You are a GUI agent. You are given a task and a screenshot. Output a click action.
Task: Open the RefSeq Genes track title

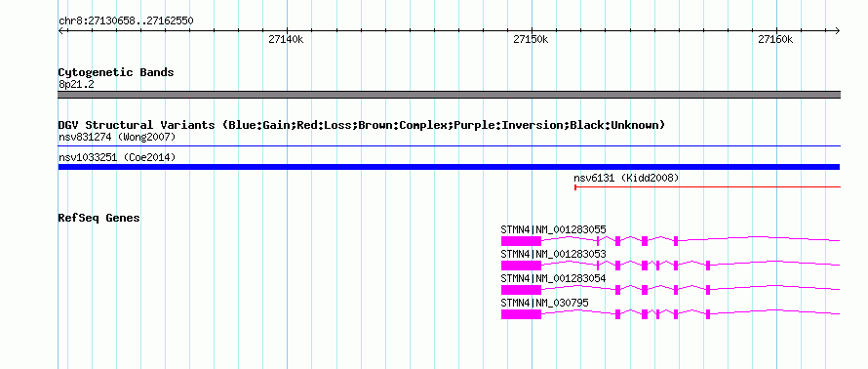[99, 218]
